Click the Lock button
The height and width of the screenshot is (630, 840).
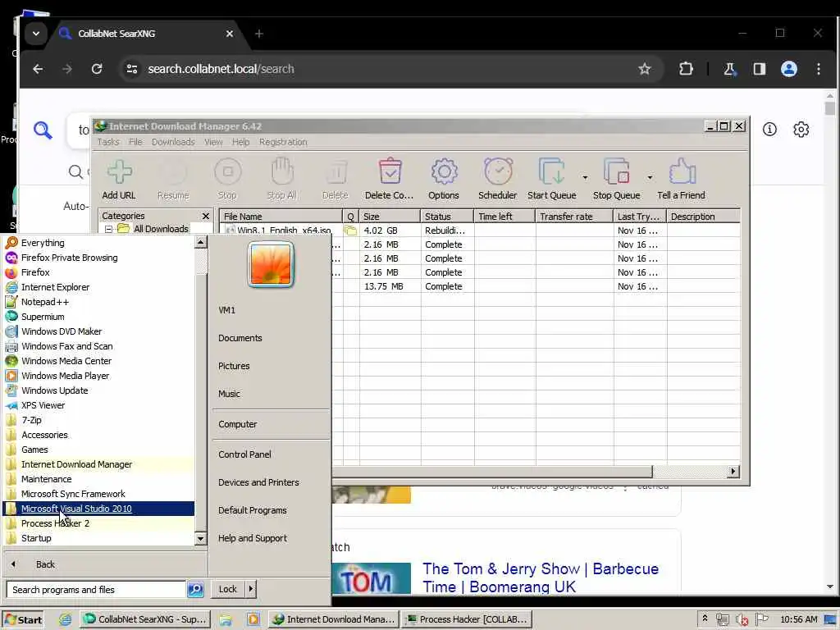pyautogui.click(x=228, y=589)
